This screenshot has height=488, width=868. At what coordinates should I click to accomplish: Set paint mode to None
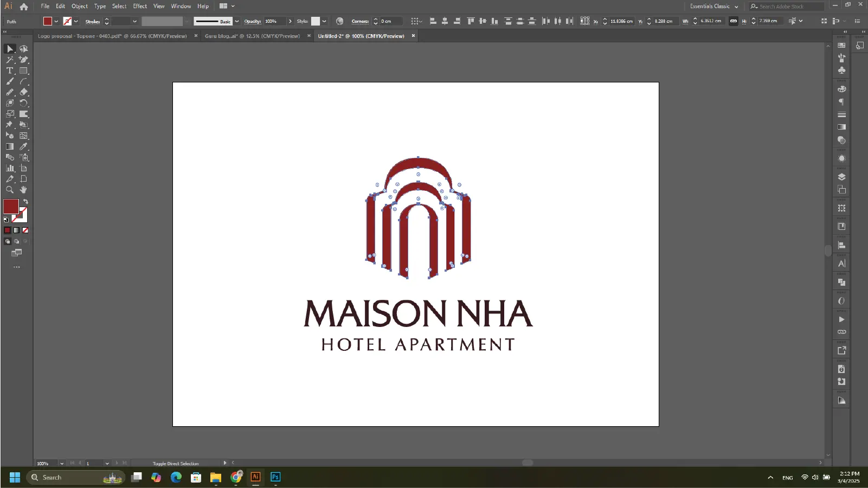25,230
